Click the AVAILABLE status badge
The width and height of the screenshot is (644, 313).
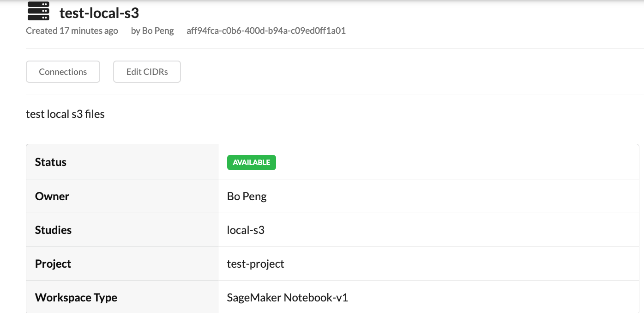click(251, 162)
